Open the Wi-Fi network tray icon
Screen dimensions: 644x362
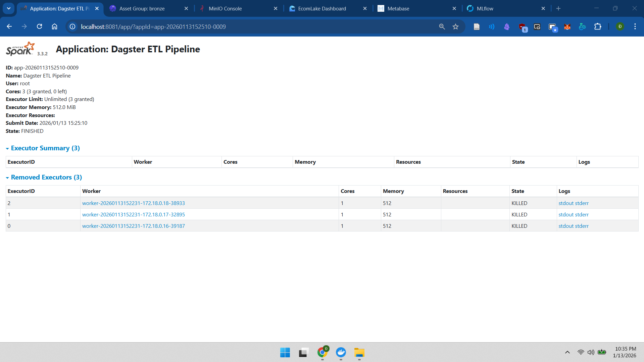click(581, 352)
